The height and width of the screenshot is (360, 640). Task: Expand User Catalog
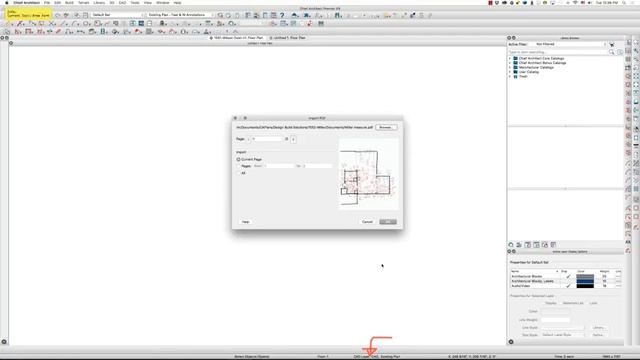[510, 72]
